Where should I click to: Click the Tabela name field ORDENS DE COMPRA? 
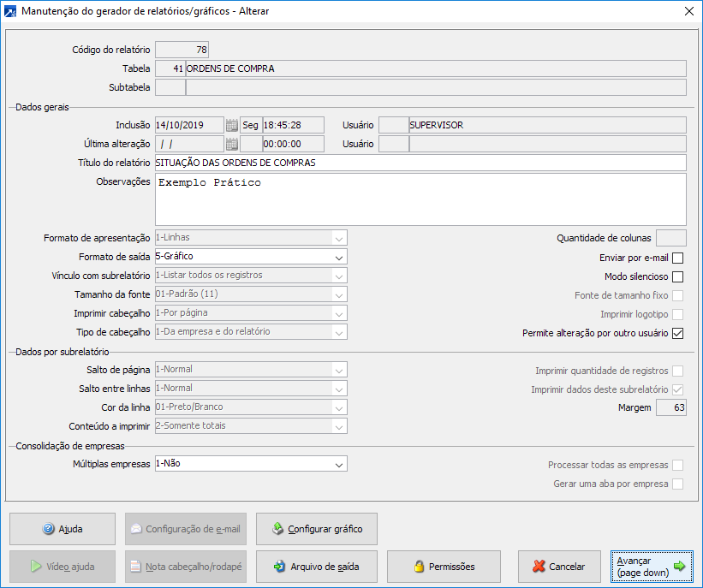tap(435, 68)
